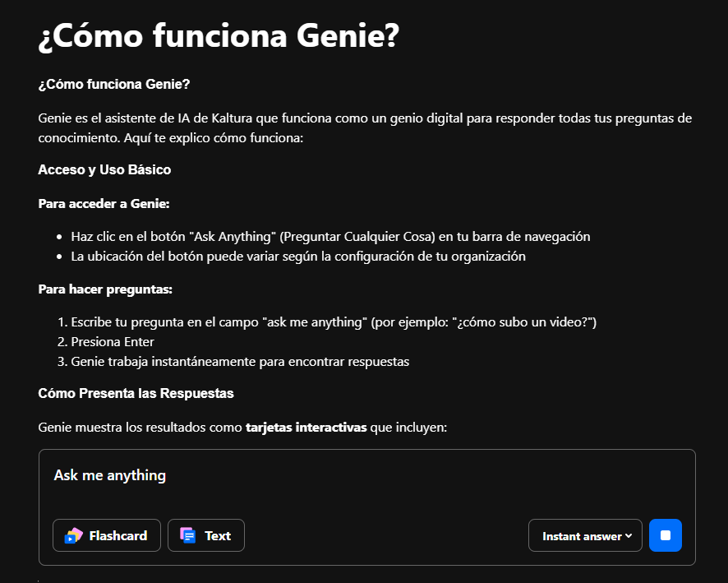Click the Haz clic en el botón bullet
The image size is (728, 583).
coord(330,237)
